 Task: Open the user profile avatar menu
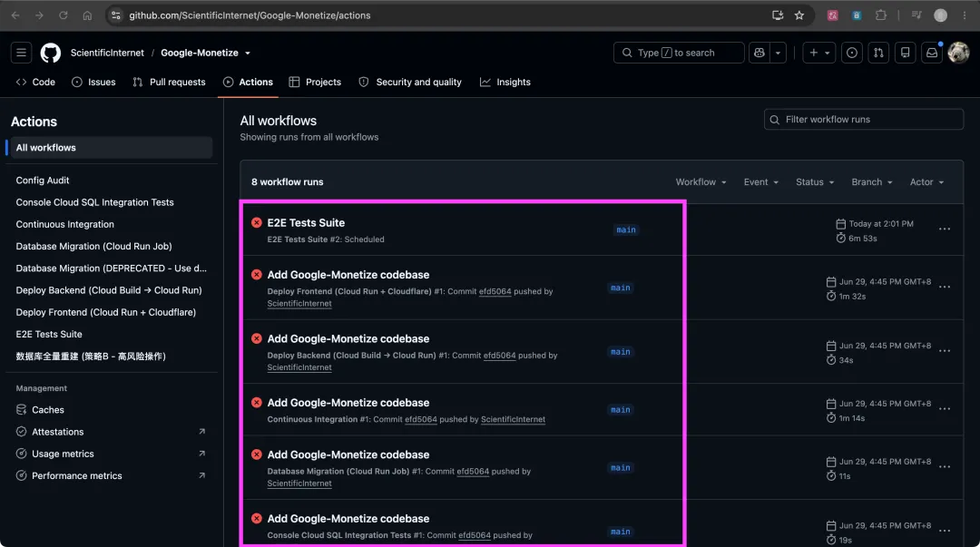[x=959, y=54]
